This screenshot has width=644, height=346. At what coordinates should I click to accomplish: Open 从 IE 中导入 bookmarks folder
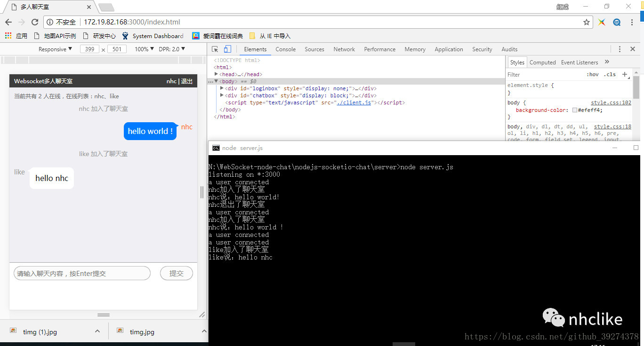pyautogui.click(x=270, y=36)
